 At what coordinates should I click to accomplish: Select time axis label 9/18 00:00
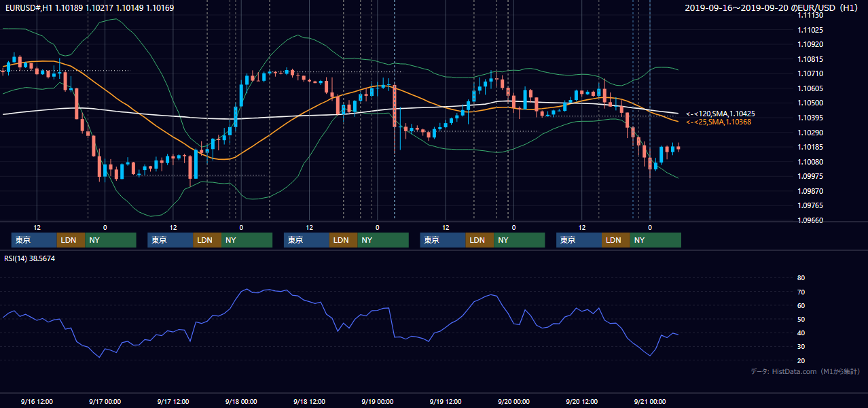(241, 401)
